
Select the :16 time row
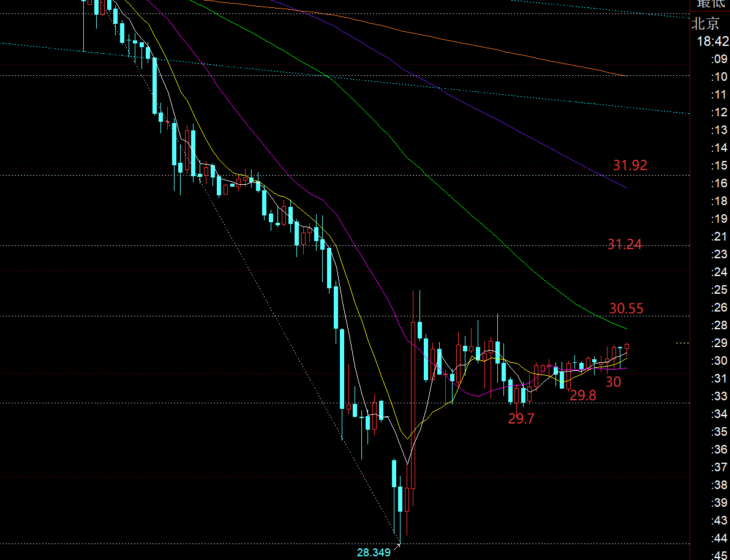[720, 183]
